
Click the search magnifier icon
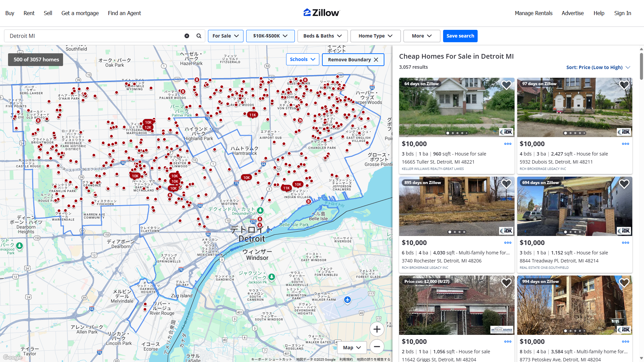pos(199,36)
